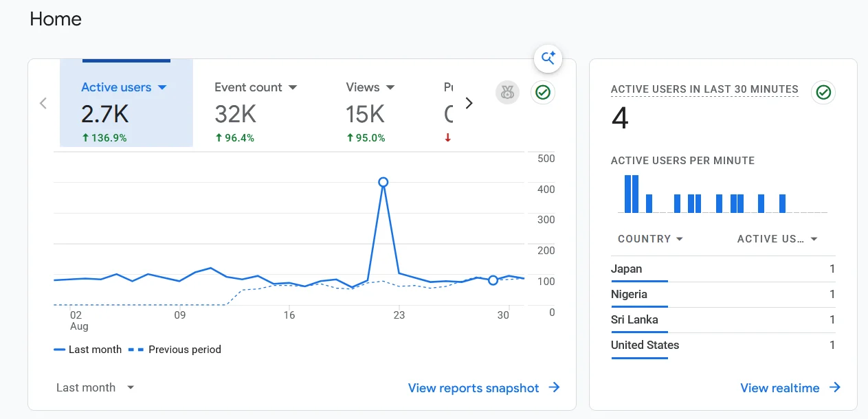Click the Last month legend entry
The image size is (868, 419).
click(x=88, y=350)
